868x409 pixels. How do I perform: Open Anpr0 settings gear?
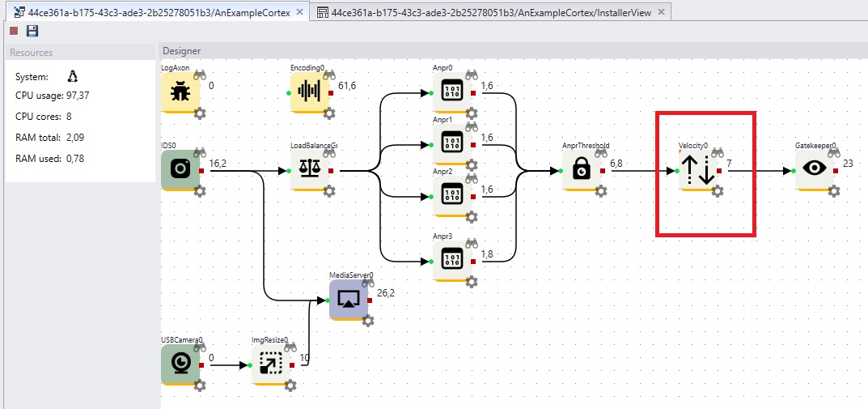point(472,113)
